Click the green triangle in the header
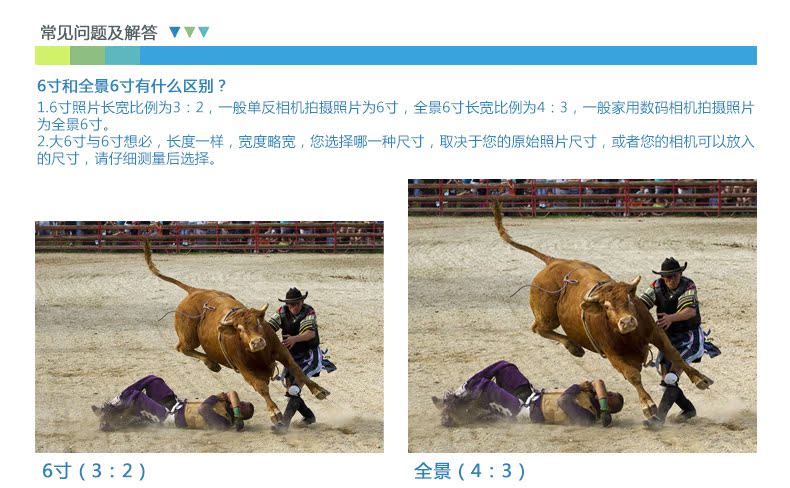This screenshot has height=488, width=790. [189, 32]
